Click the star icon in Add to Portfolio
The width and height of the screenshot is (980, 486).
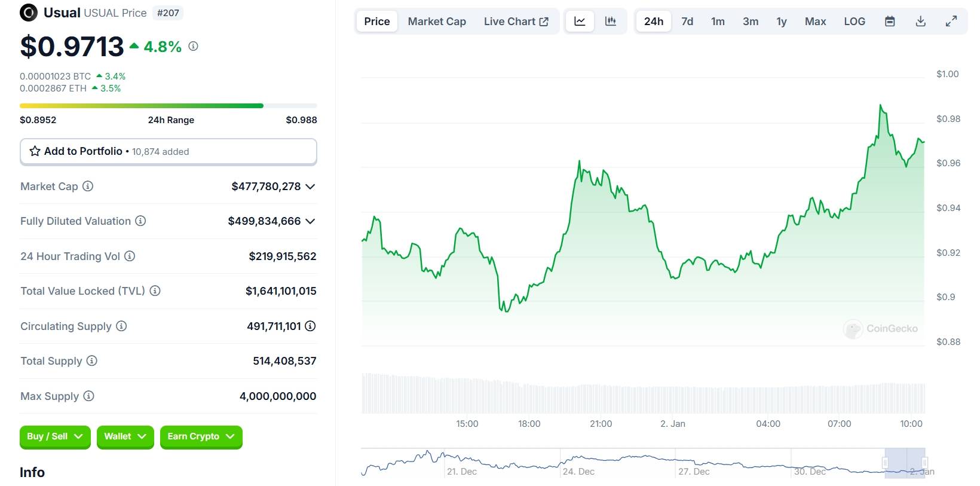[x=35, y=151]
